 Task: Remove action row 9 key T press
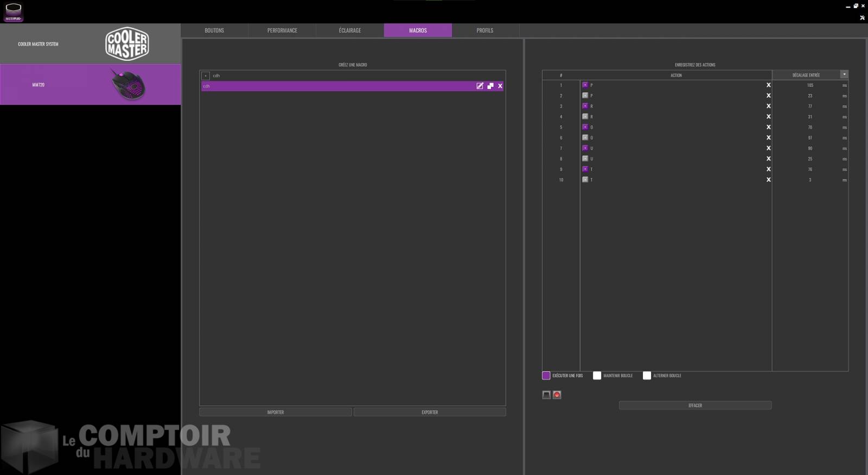(x=768, y=169)
